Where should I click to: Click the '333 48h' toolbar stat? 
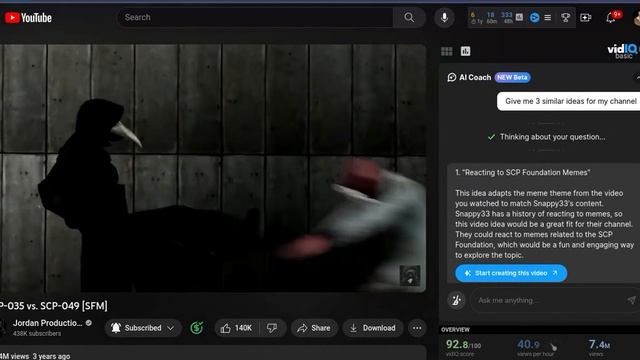point(507,18)
